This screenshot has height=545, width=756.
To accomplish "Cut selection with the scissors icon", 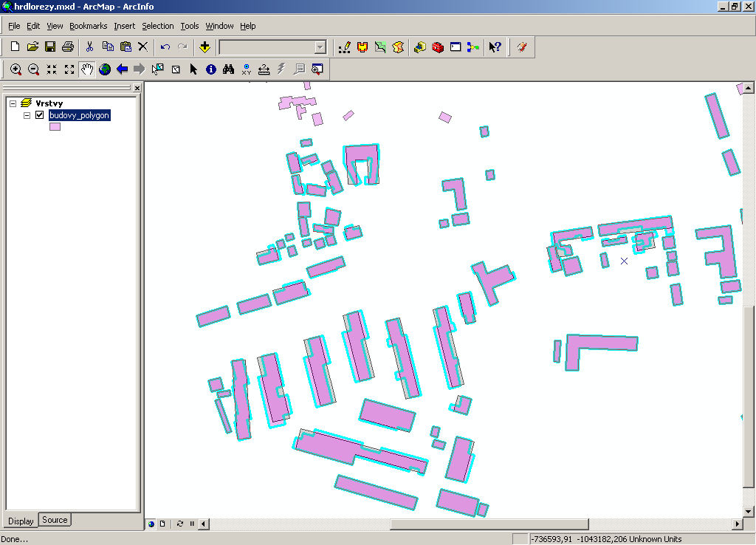I will point(89,47).
